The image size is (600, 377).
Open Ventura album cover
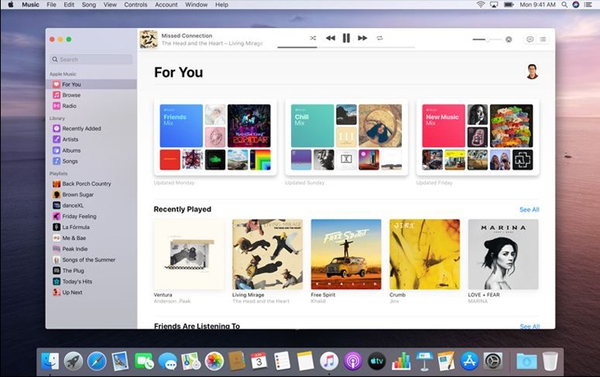[189, 254]
